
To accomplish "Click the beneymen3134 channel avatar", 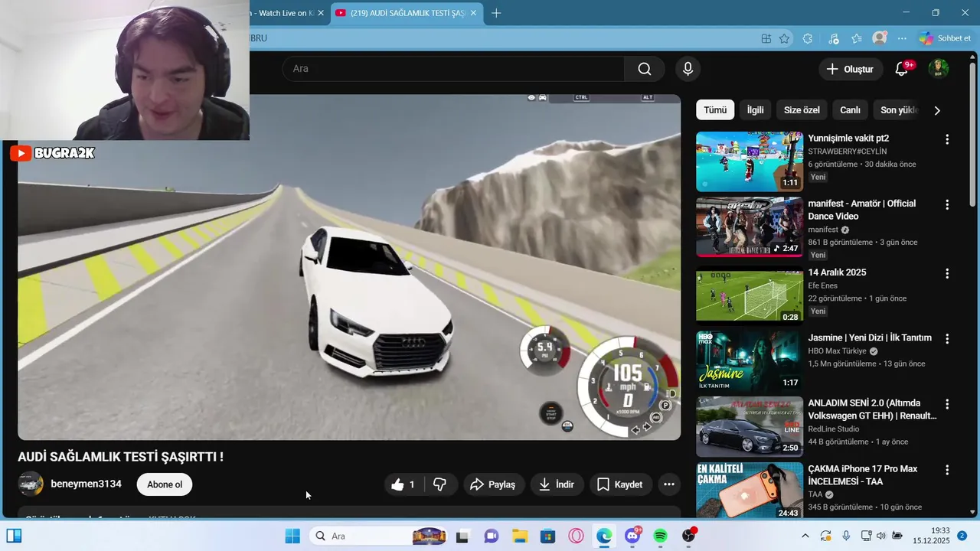I will pos(31,484).
